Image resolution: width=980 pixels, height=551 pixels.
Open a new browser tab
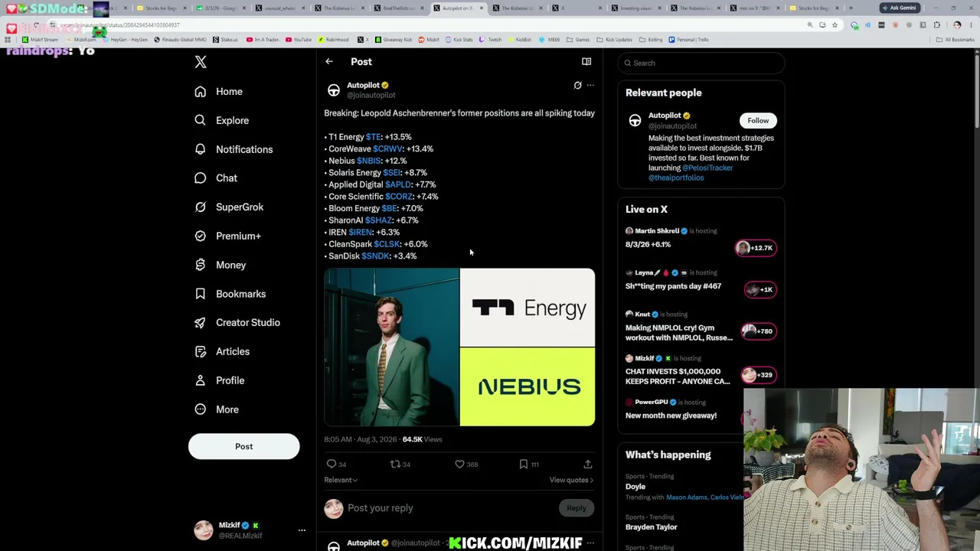[850, 8]
